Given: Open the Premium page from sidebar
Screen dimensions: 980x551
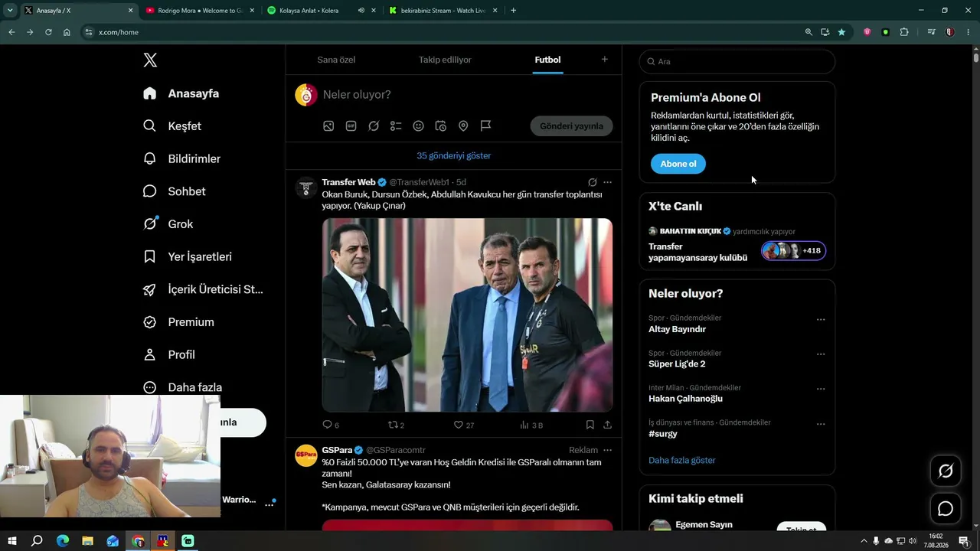Looking at the screenshot, I should click(x=178, y=322).
